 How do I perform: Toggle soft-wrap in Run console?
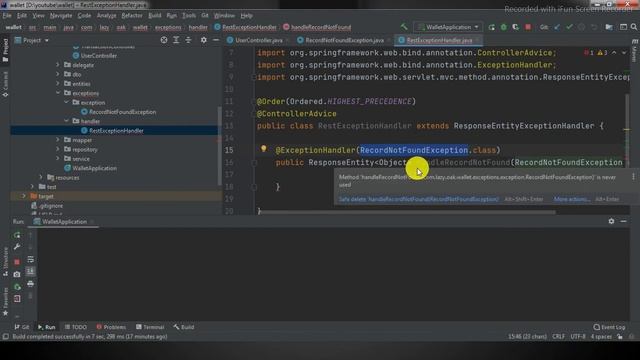[31, 260]
